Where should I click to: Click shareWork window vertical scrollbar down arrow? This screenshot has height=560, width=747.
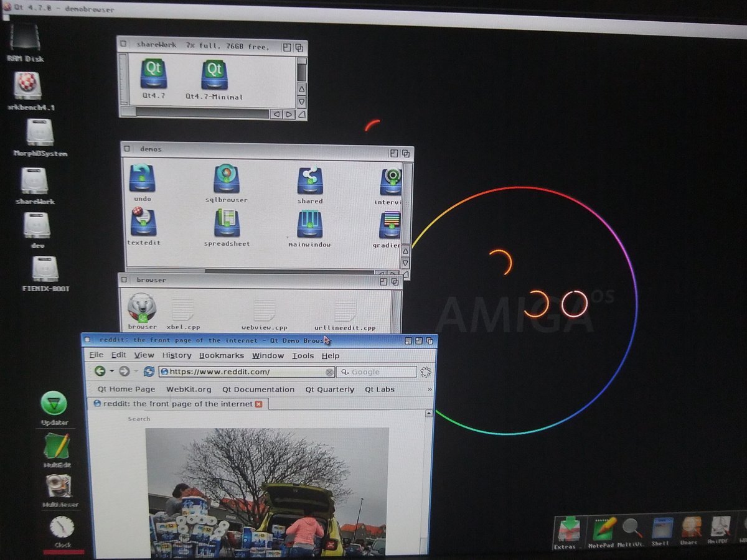[302, 102]
